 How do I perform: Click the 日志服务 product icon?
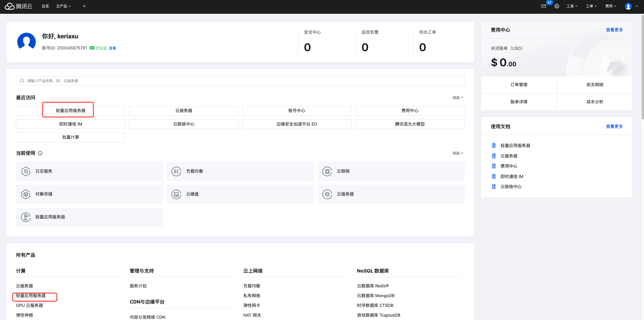click(x=26, y=171)
